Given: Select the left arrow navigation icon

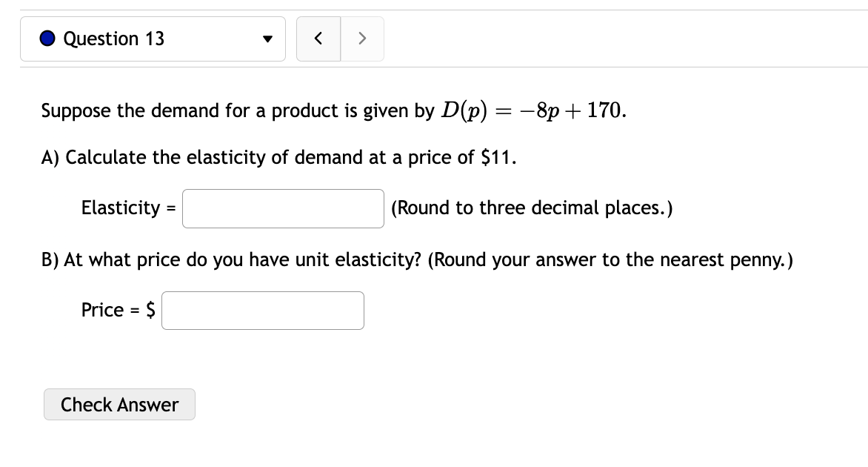Looking at the screenshot, I should coord(318,39).
